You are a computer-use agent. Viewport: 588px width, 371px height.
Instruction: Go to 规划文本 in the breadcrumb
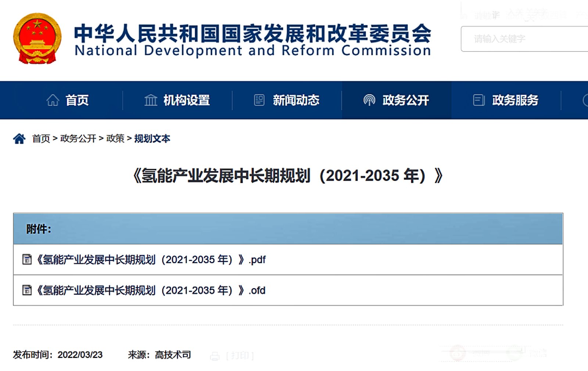152,139
